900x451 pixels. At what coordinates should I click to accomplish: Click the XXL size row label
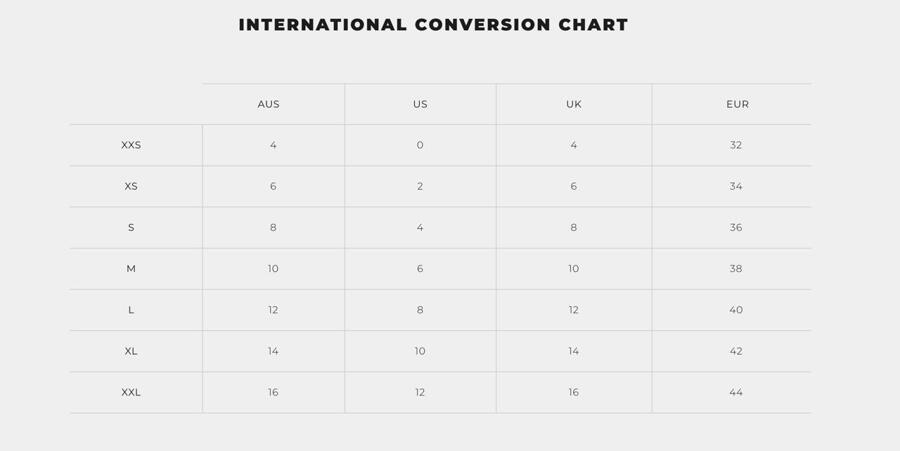[131, 392]
